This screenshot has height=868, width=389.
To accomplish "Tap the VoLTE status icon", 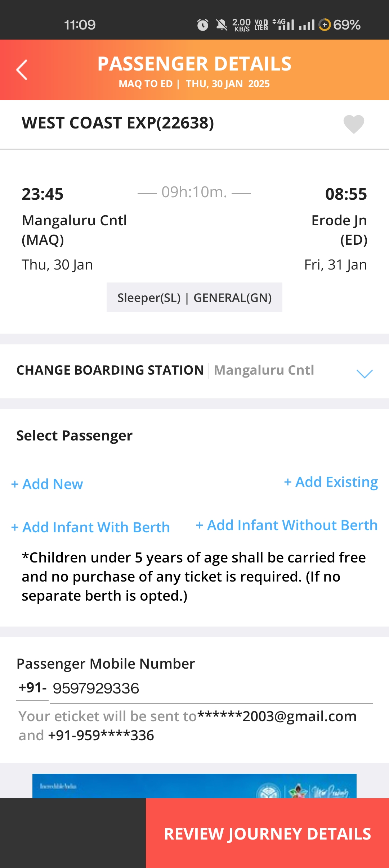I will [261, 25].
